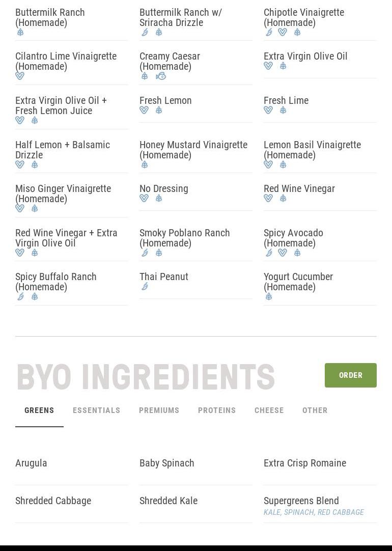Screen dimensions: 392x551
Task: Click the fish icon under Creamy Caesar
Action: (161, 76)
